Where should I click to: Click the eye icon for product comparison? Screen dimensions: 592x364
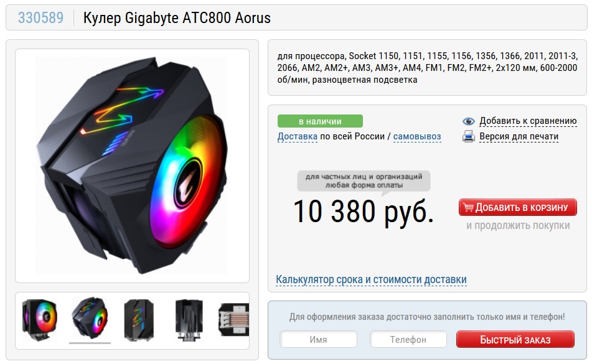[469, 121]
